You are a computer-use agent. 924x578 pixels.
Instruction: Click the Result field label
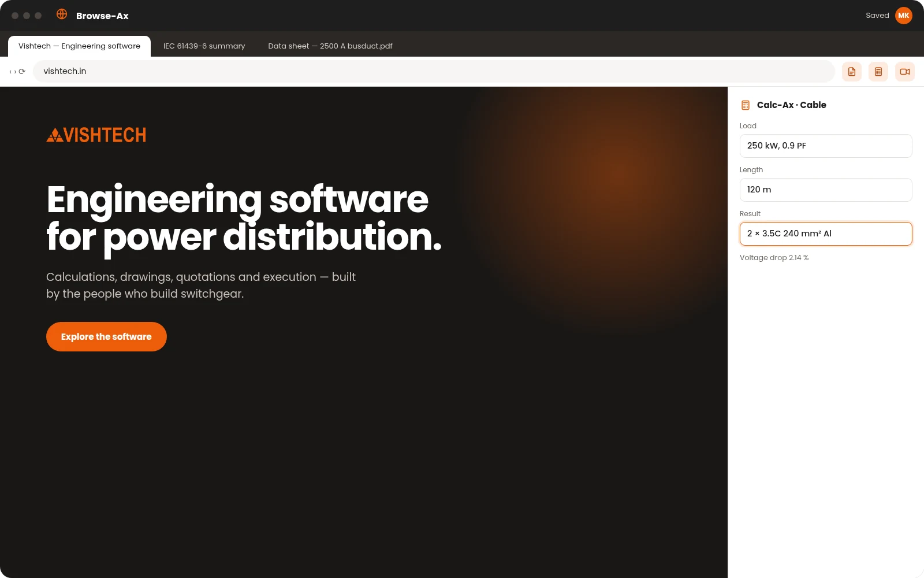coord(750,214)
